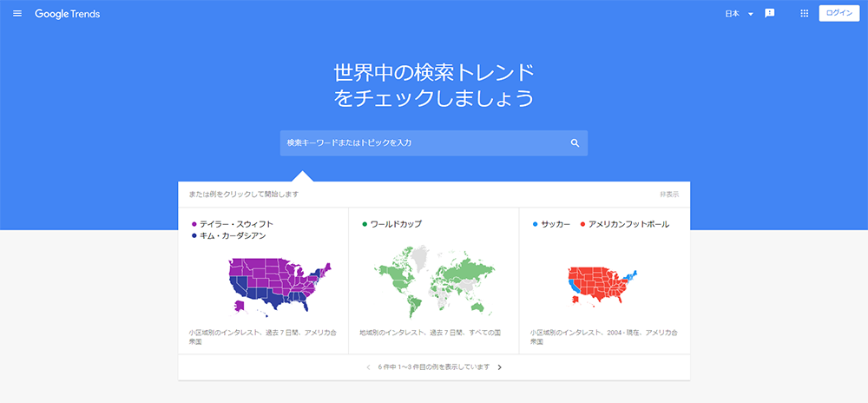This screenshot has width=868, height=403.
Task: Open the purple US map example
Action: [279, 287]
